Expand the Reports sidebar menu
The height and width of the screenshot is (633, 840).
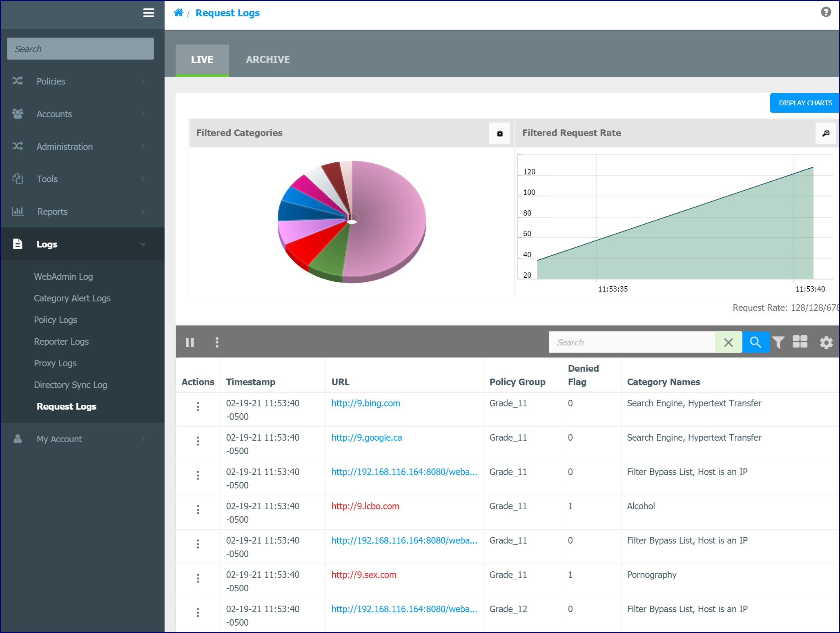tap(82, 212)
